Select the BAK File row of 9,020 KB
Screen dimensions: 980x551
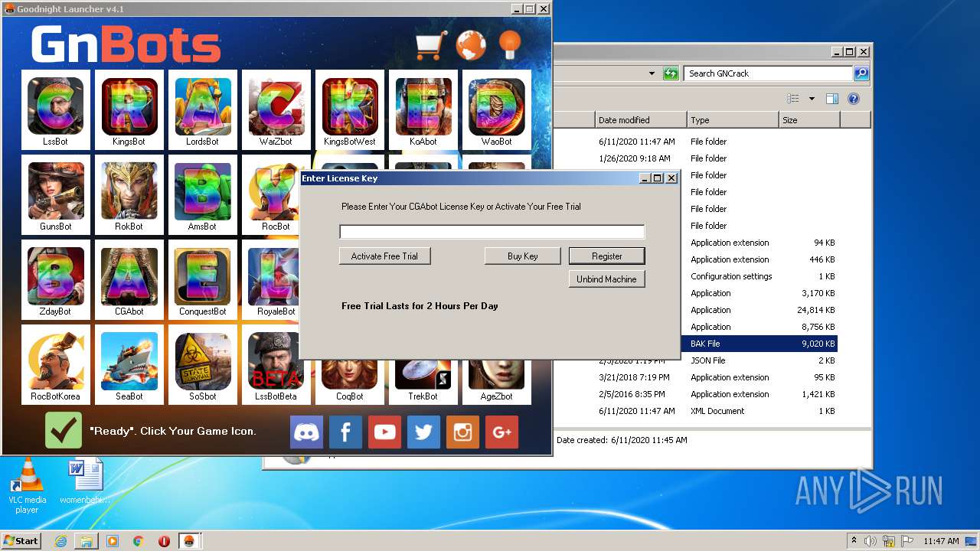coord(759,344)
